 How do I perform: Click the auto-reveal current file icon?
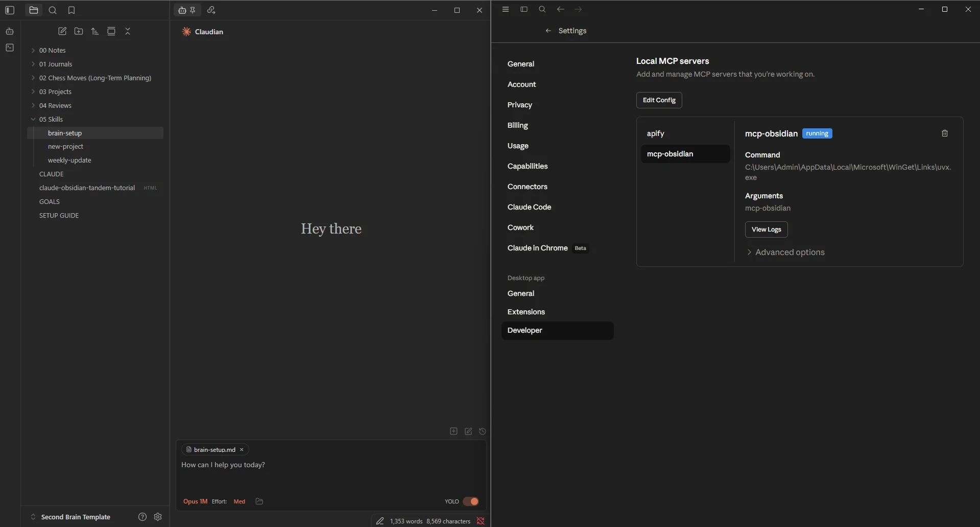coord(111,31)
